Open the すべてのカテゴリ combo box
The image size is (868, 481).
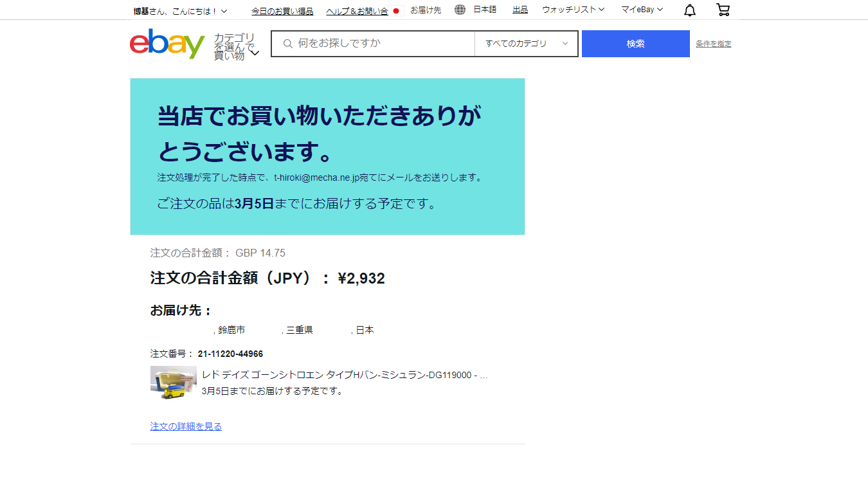click(526, 44)
